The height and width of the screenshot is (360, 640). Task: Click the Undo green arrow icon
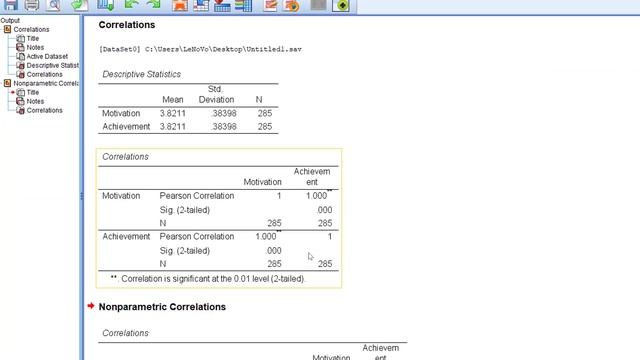131,5
